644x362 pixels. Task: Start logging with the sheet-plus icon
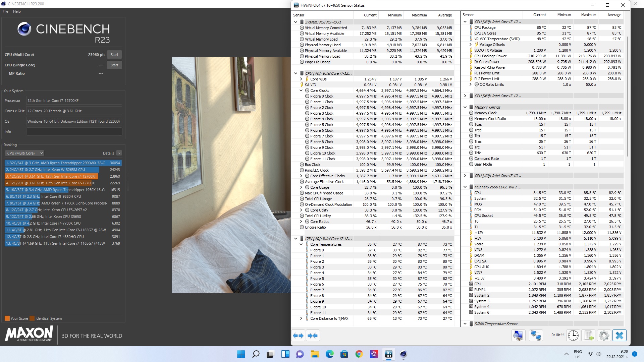589,336
